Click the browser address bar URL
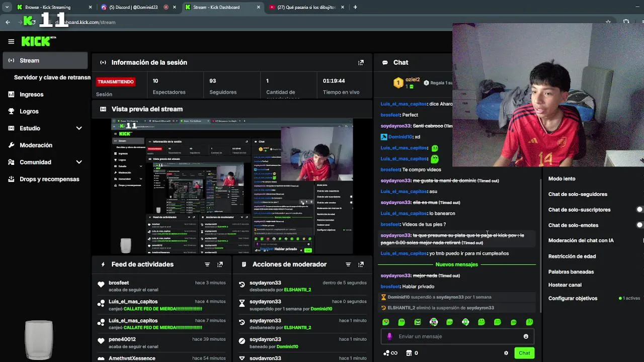 coord(86,22)
